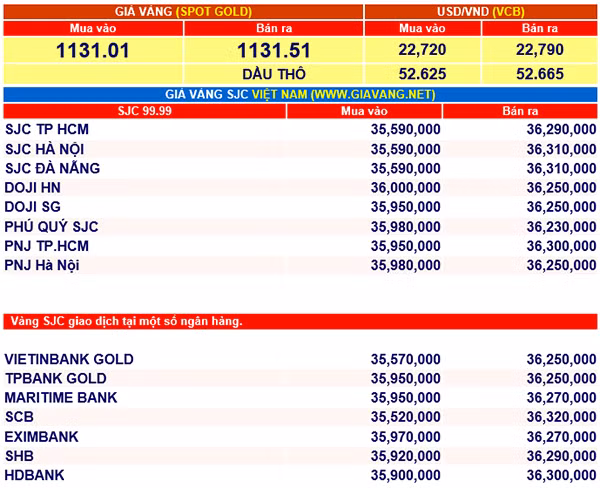Click the SJC ĐÀ NẴNG row label
600x488 pixels.
click(52, 168)
